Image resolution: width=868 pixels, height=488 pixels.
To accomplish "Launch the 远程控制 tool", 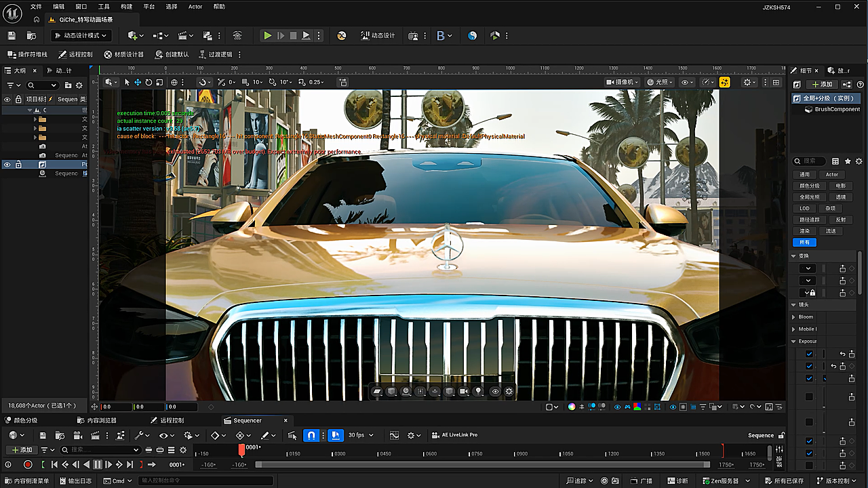I will click(x=75, y=54).
